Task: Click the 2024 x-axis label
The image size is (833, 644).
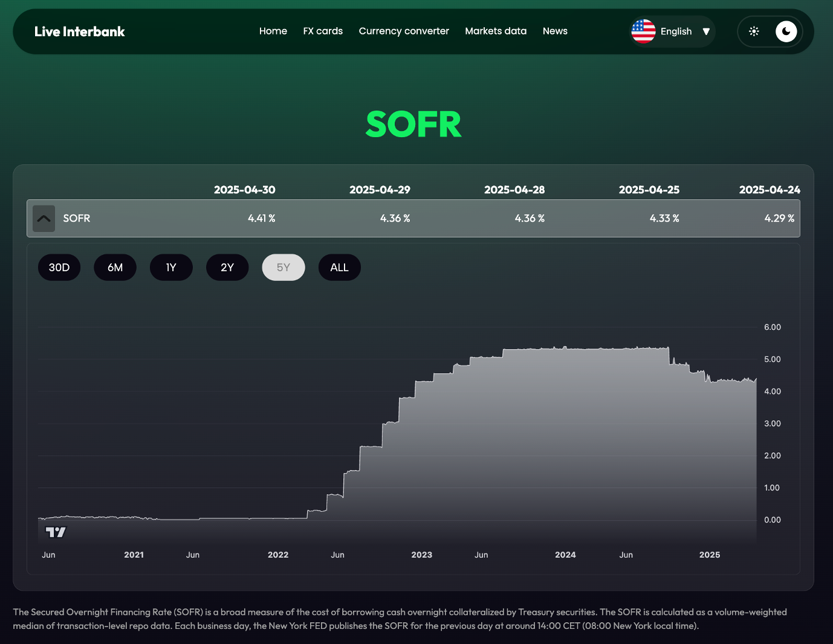Action: point(566,555)
